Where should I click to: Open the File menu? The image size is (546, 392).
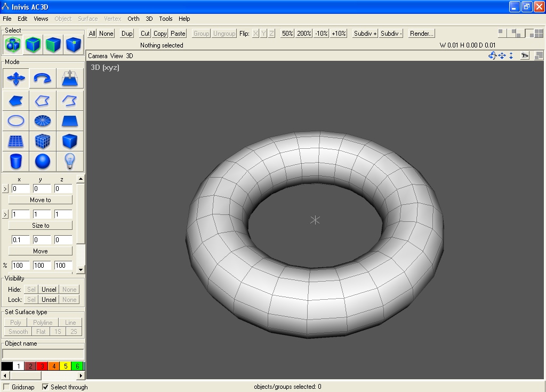tap(7, 19)
